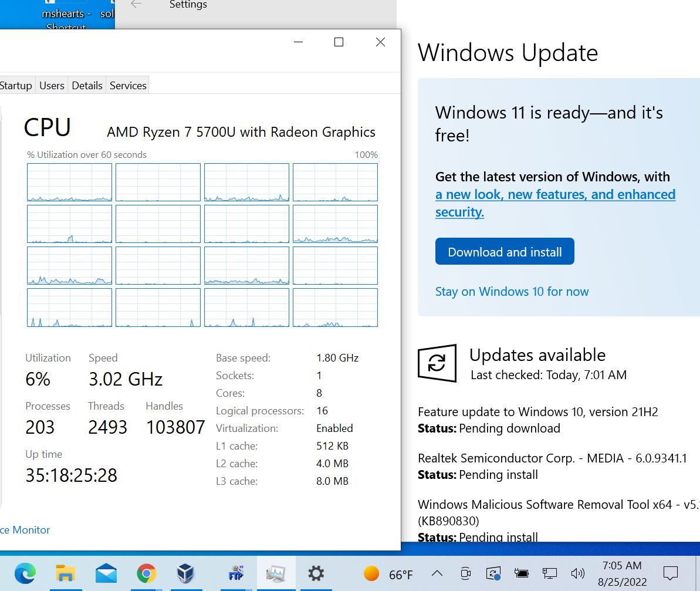
Task: Open the Resource Monitor link
Action: click(x=25, y=530)
